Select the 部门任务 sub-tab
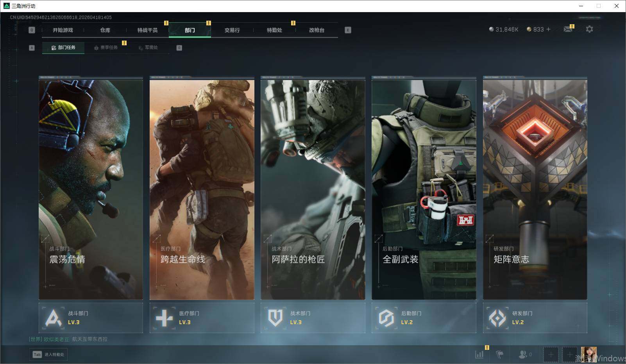The width and height of the screenshot is (626, 364). pyautogui.click(x=63, y=48)
